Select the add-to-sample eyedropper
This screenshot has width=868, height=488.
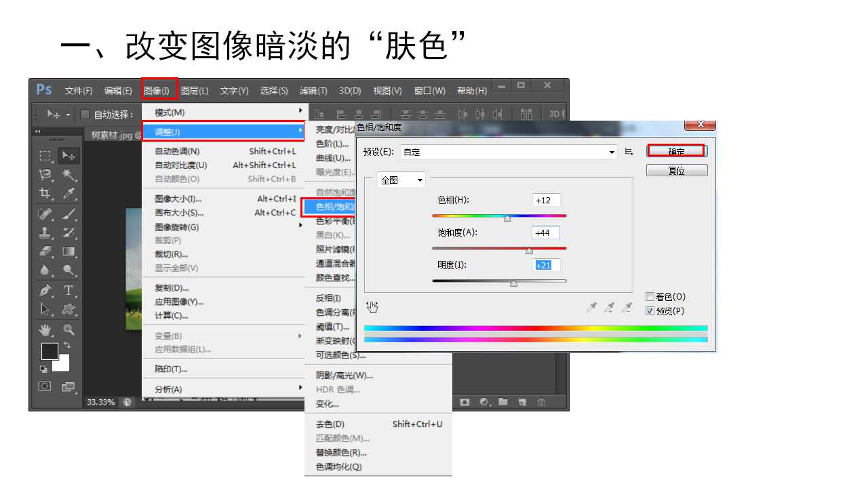point(609,308)
